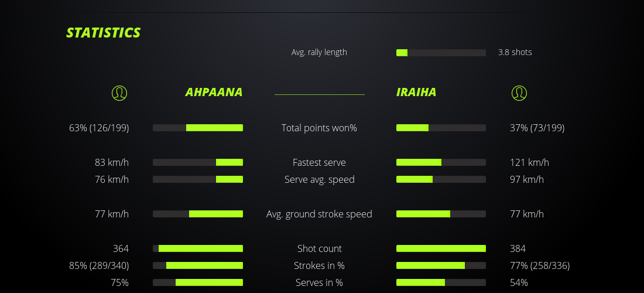Screen dimensions: 644x293
Task: Click the STATISTICS heading
Action: pyautogui.click(x=103, y=33)
